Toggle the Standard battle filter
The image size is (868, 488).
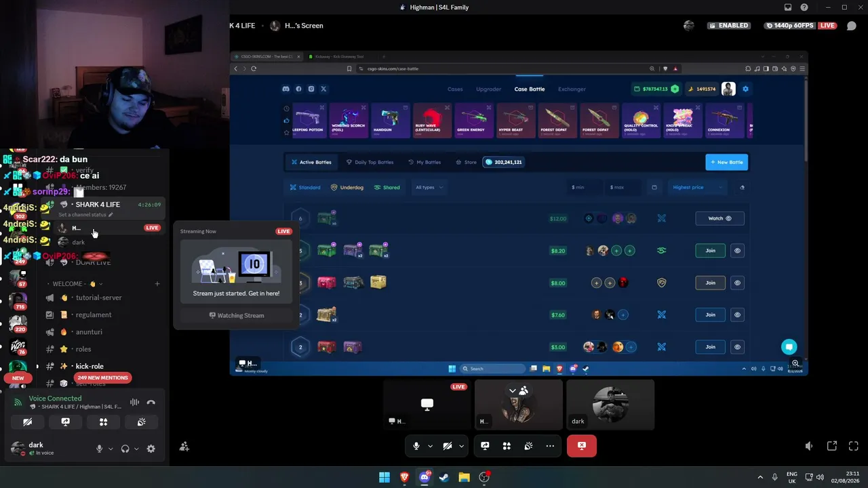(305, 187)
